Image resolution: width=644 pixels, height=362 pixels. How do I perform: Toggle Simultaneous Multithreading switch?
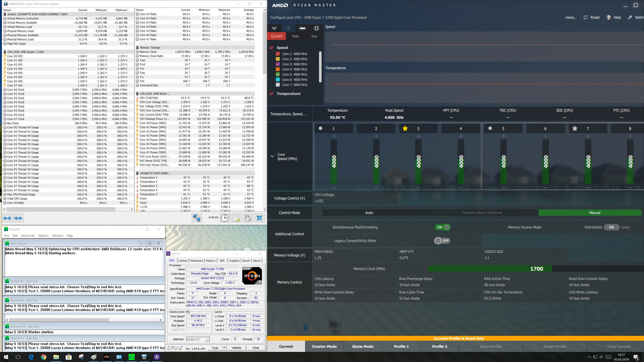(442, 227)
